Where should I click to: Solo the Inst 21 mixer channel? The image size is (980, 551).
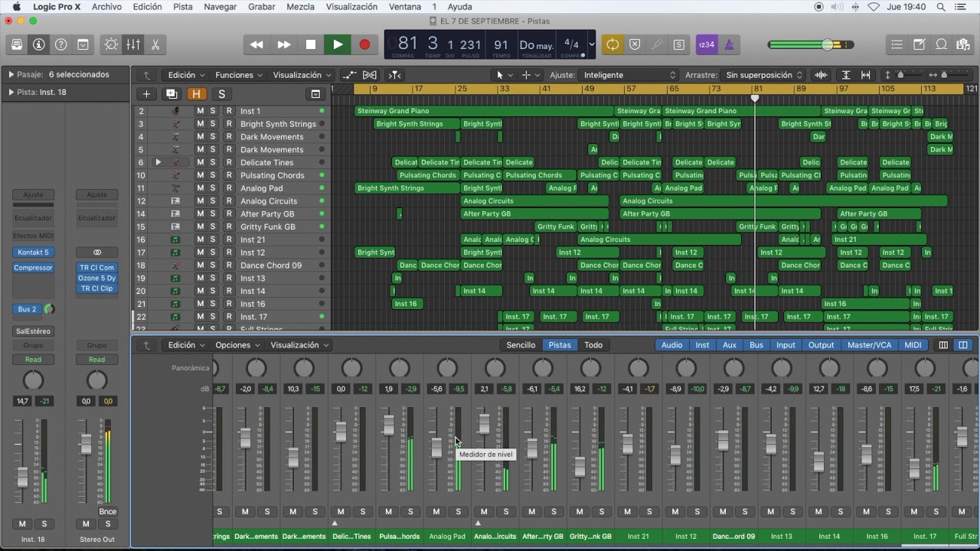pyautogui.click(x=649, y=512)
